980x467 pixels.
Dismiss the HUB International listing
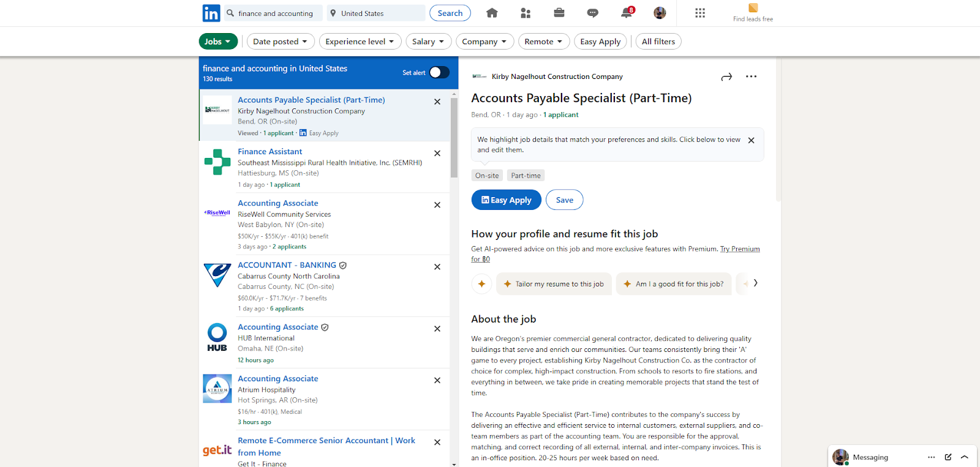coord(437,328)
